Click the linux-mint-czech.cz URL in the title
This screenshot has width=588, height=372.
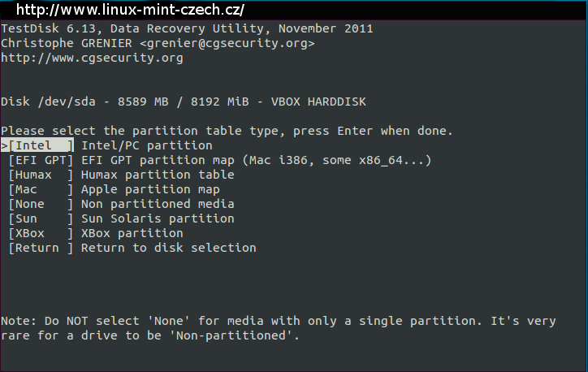pos(130,10)
